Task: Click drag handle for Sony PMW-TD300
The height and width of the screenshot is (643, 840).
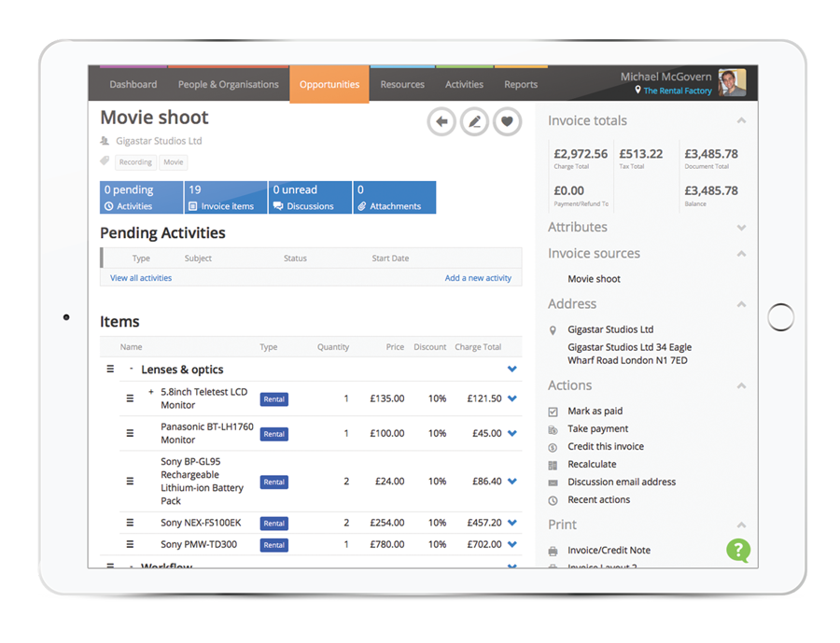Action: pos(130,544)
